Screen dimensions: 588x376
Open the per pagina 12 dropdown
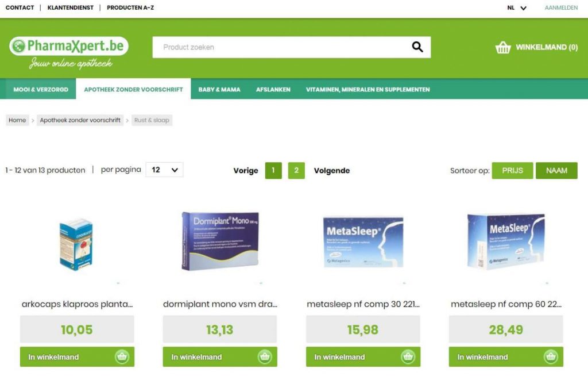pyautogui.click(x=164, y=170)
